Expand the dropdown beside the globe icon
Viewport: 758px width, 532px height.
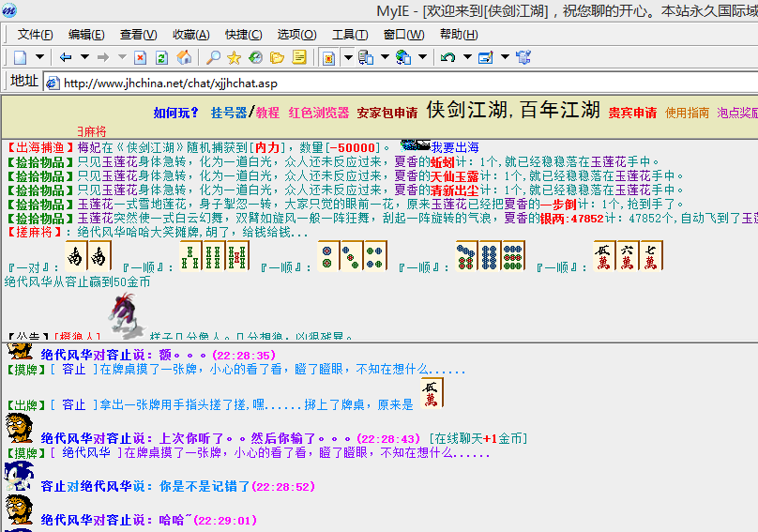click(422, 57)
